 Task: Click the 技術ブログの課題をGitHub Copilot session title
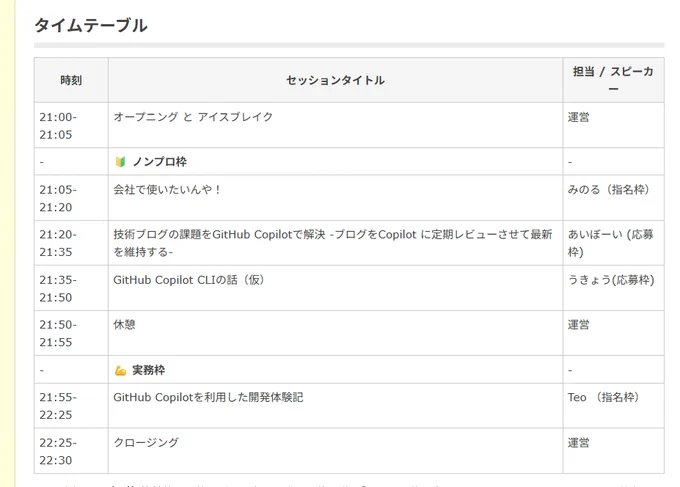(333, 243)
